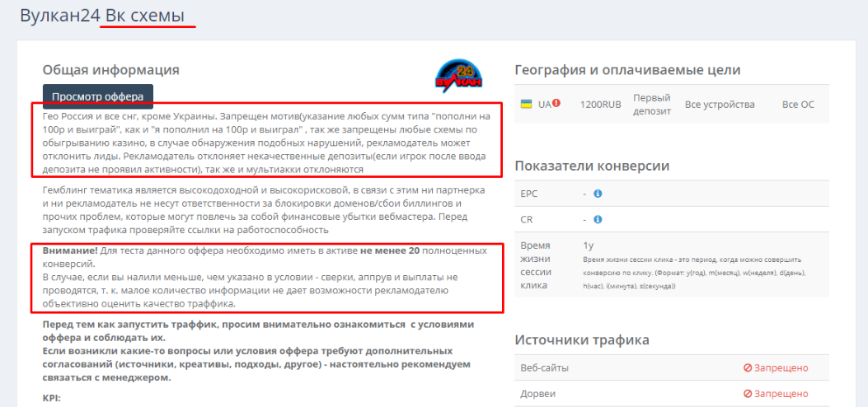Click the paragraph starting Гемблинг тематика

(x=264, y=209)
